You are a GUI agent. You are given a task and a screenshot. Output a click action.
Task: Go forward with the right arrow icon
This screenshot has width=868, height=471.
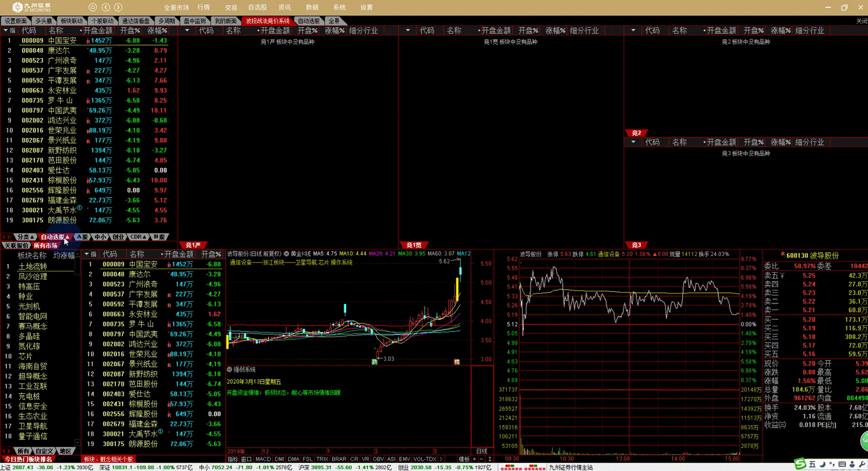click(118, 7)
